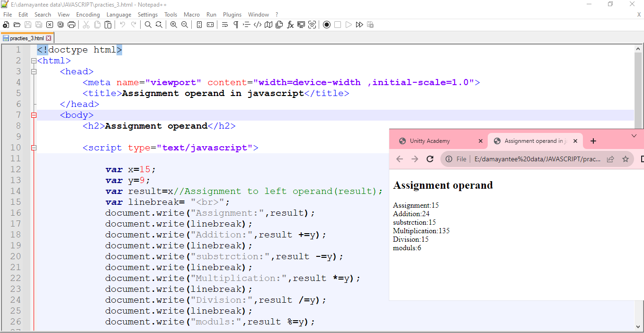Toggle the indent guide display

247,25
